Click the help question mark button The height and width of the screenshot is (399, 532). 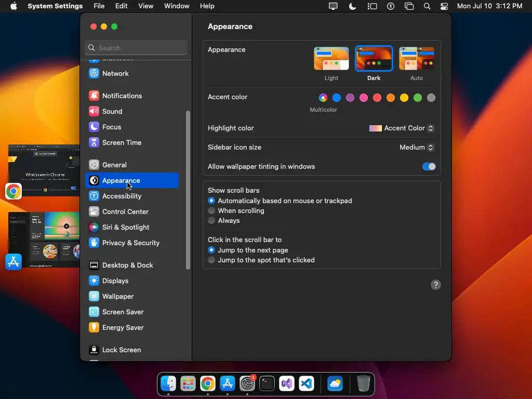[436, 285]
